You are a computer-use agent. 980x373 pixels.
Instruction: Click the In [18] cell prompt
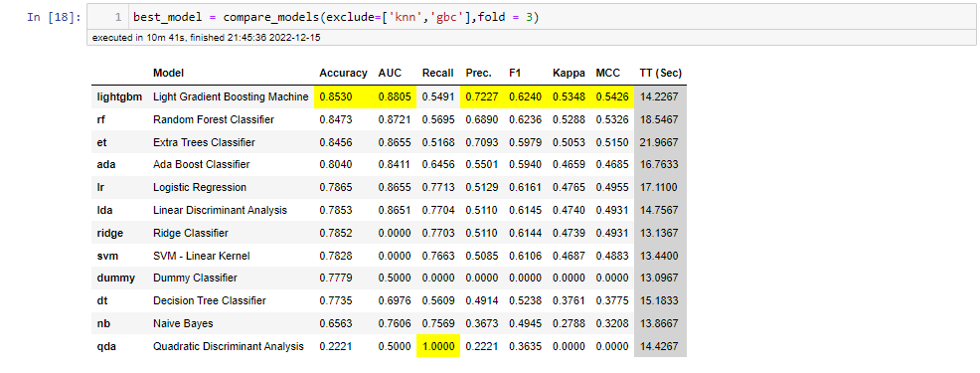point(54,18)
